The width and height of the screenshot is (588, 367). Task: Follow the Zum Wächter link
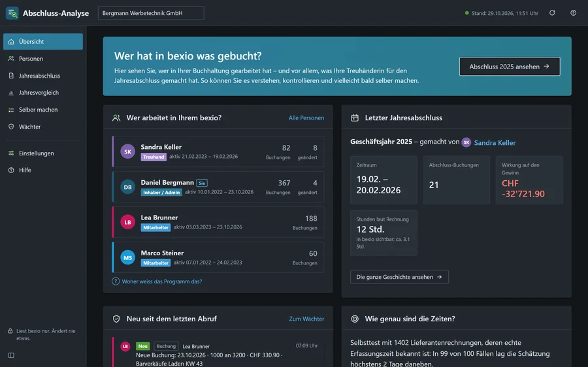306,319
